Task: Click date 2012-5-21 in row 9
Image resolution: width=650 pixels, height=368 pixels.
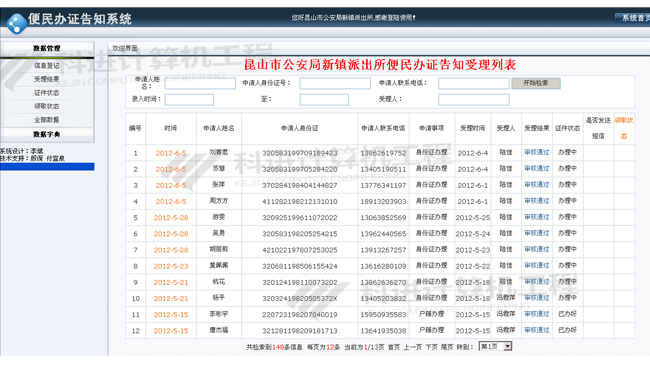Action: click(x=171, y=283)
